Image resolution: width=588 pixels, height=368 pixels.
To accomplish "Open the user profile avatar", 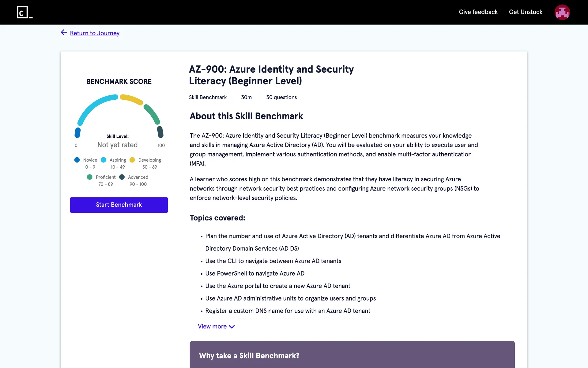I will 562,12.
